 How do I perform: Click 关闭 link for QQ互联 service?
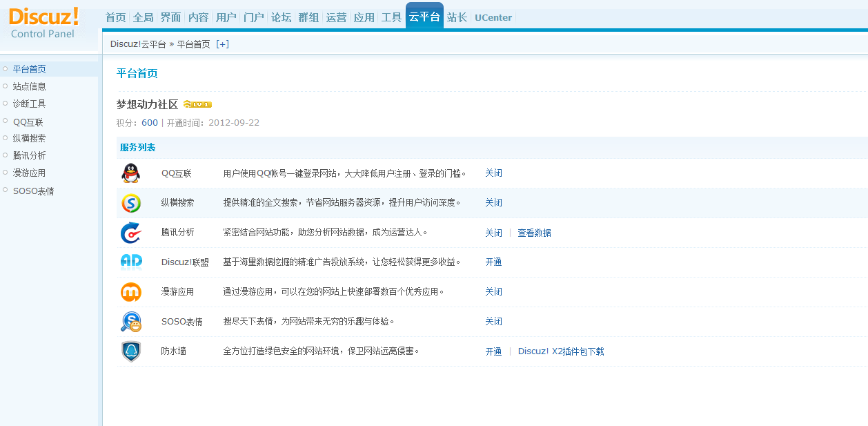[x=493, y=173]
